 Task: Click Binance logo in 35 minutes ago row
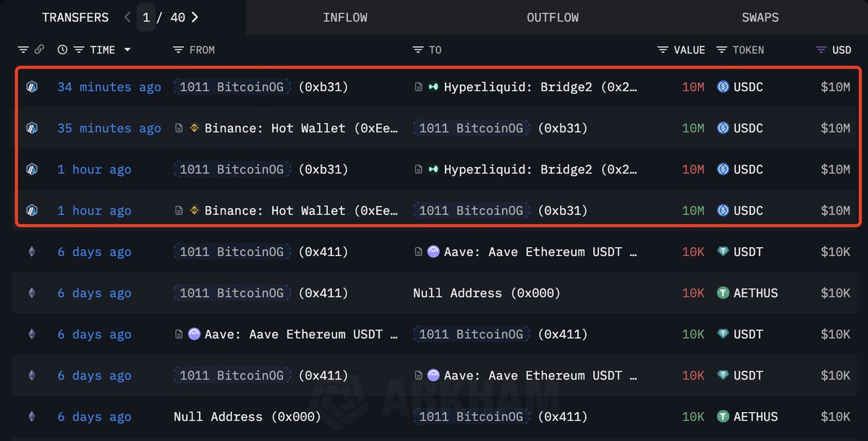pos(194,128)
